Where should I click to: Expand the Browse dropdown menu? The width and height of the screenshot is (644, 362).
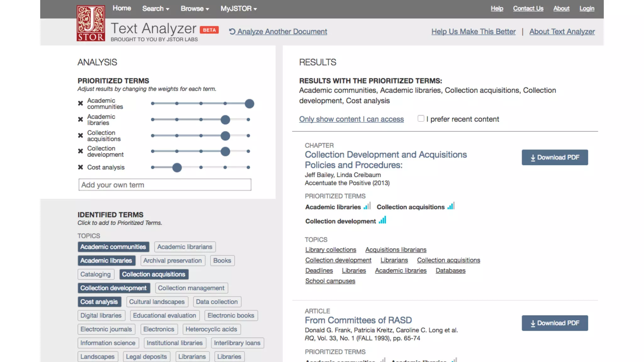[195, 9]
